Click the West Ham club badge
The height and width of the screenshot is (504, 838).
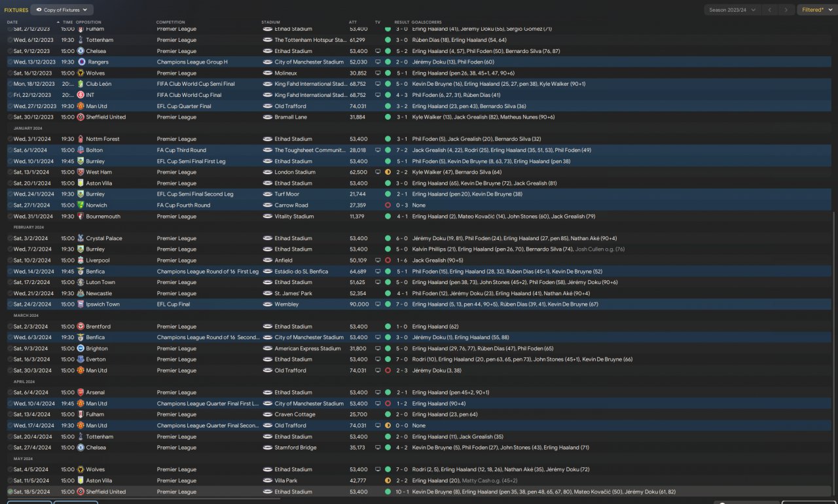[81, 172]
